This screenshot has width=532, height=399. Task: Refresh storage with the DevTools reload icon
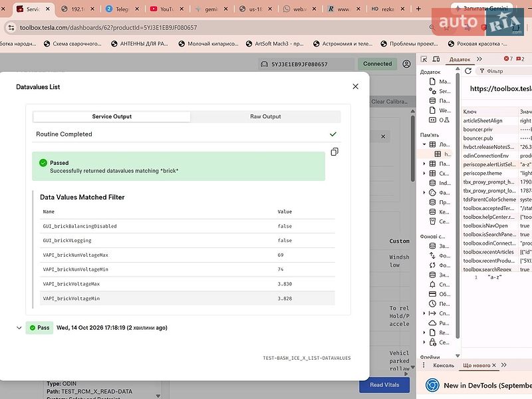[x=468, y=71]
